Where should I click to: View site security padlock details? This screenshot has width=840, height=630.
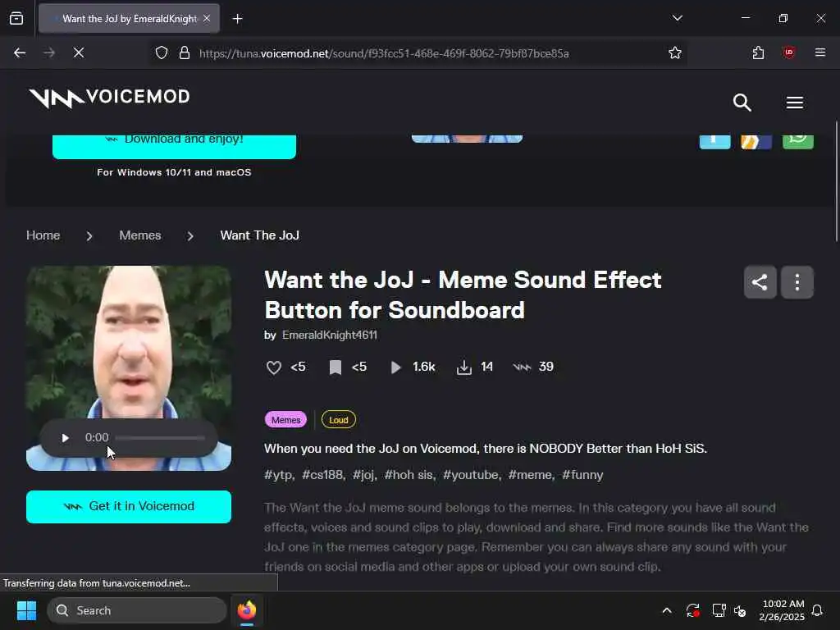tap(185, 53)
